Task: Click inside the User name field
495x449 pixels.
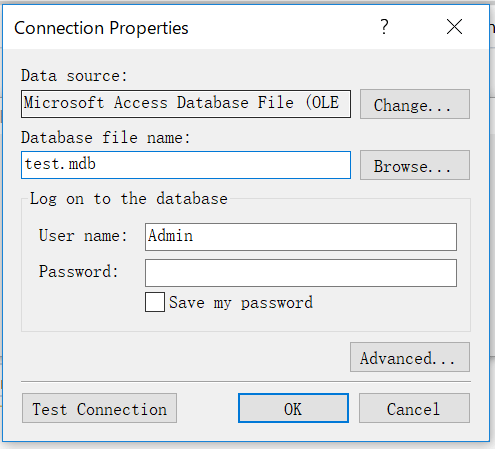Action: [301, 237]
